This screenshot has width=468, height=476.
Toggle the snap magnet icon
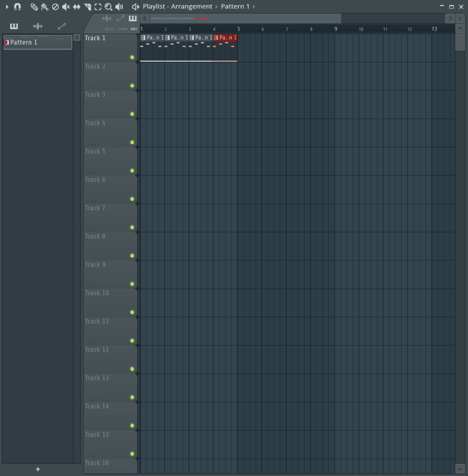coord(17,7)
